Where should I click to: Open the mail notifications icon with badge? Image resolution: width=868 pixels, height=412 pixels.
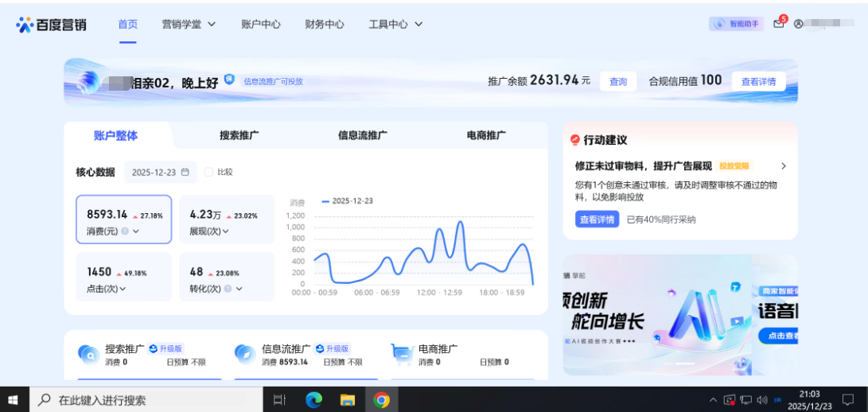[x=778, y=24]
